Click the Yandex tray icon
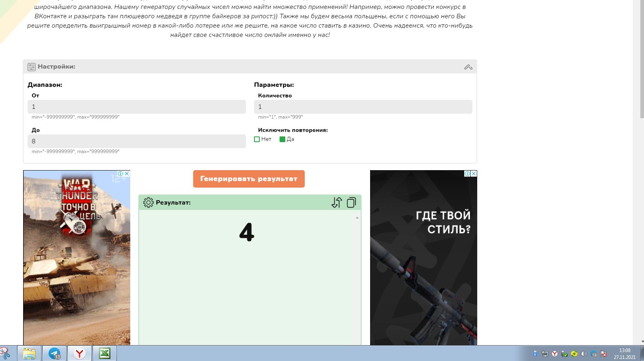This screenshot has width=644, height=361. click(555, 354)
